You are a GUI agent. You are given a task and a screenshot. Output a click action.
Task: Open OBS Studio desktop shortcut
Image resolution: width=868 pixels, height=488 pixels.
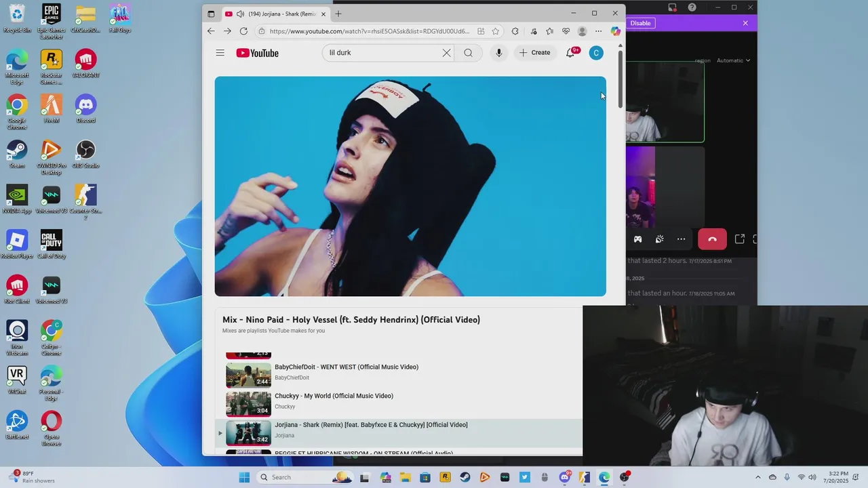point(85,154)
